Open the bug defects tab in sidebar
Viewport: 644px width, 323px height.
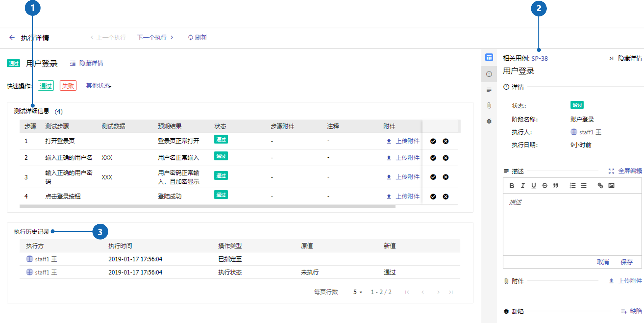tap(489, 121)
